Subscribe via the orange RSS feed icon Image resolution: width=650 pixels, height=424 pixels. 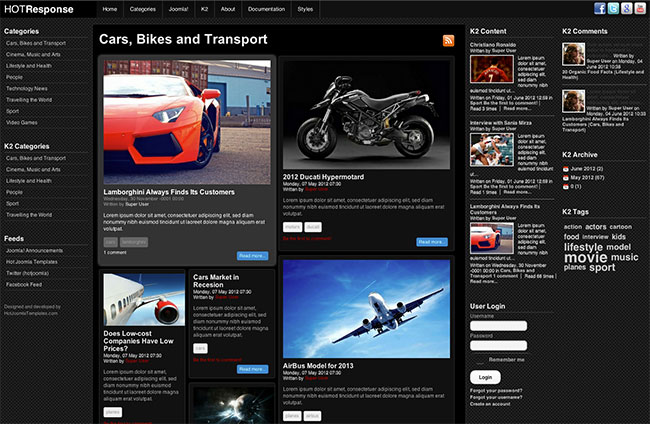(448, 40)
